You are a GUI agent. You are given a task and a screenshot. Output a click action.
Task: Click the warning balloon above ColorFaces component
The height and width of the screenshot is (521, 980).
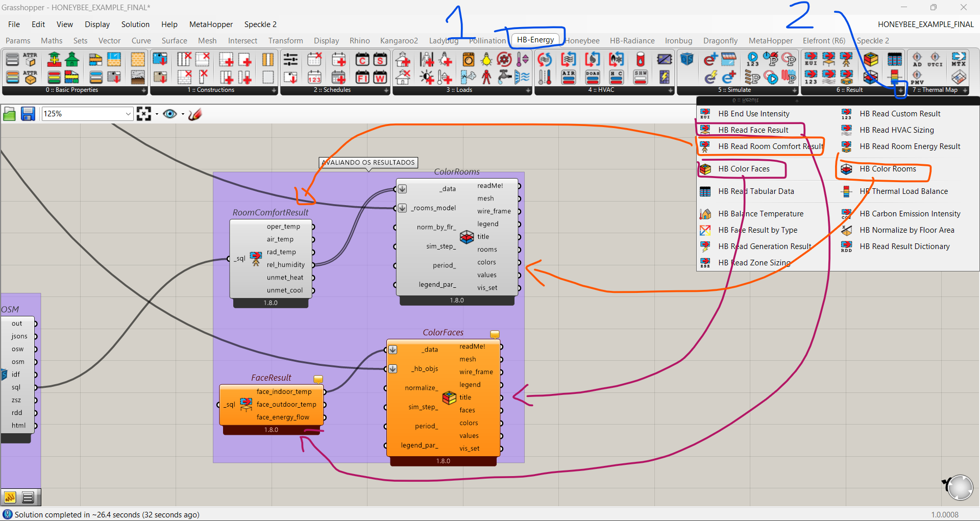click(495, 335)
